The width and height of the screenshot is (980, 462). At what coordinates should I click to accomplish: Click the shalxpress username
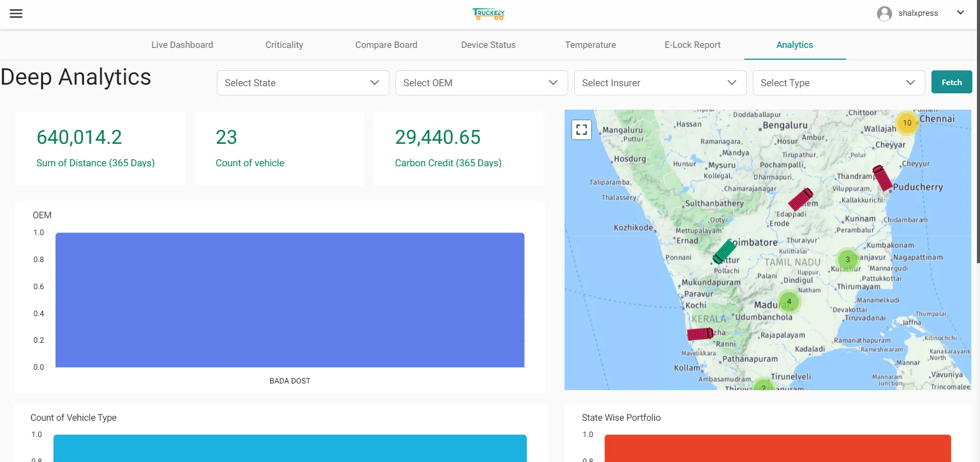pyautogui.click(x=918, y=13)
